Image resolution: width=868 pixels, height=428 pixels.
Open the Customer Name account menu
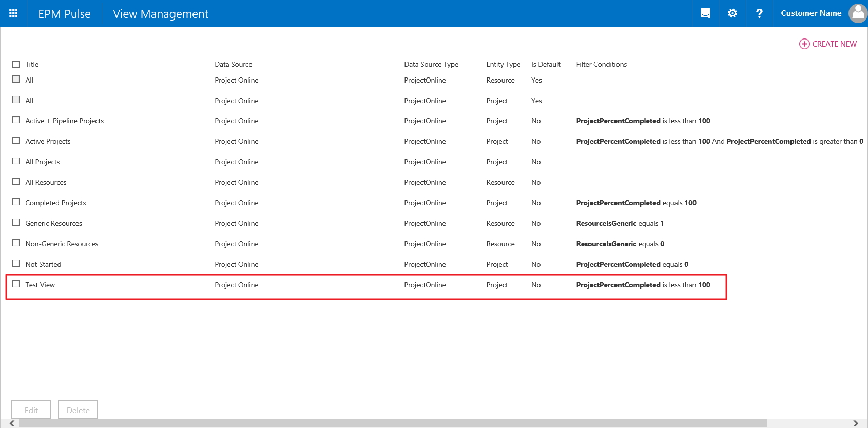(811, 13)
